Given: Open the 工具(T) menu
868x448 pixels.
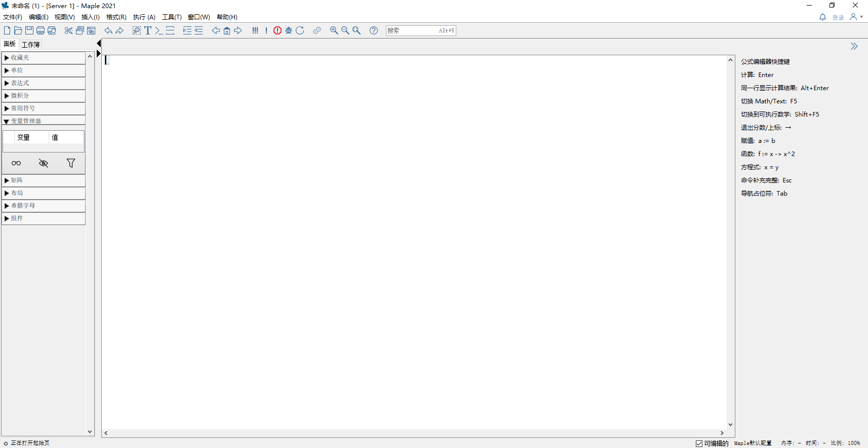Looking at the screenshot, I should pyautogui.click(x=172, y=17).
